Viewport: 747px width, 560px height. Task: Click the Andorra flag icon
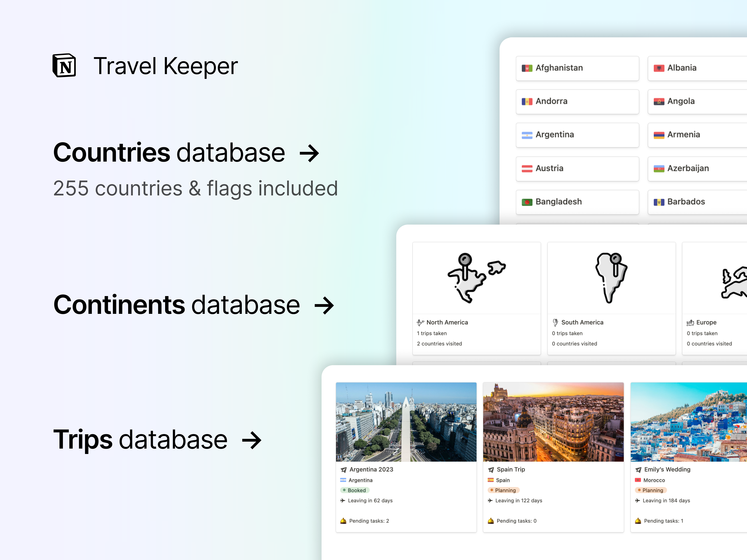click(527, 102)
